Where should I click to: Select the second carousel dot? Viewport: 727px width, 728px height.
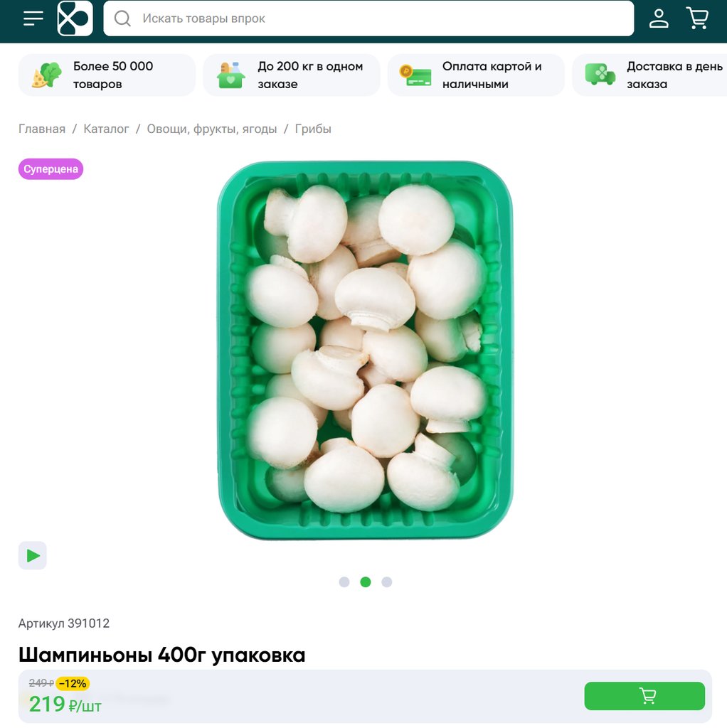coord(366,582)
